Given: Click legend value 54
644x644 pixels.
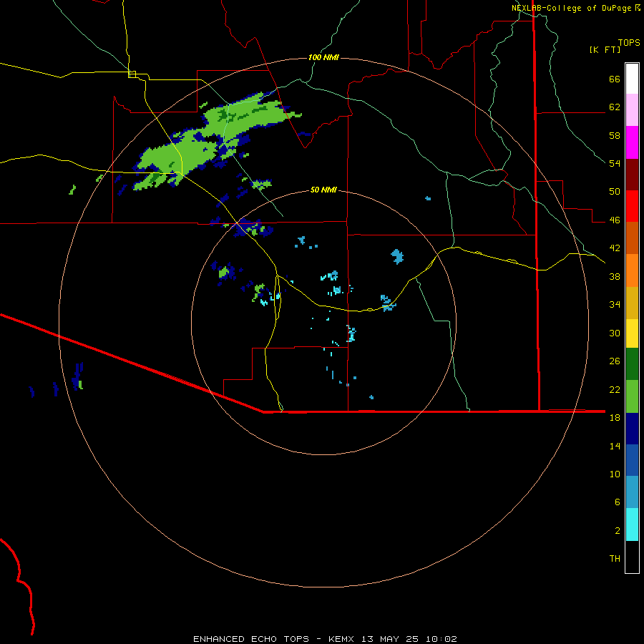Looking at the screenshot, I should click(x=615, y=163).
